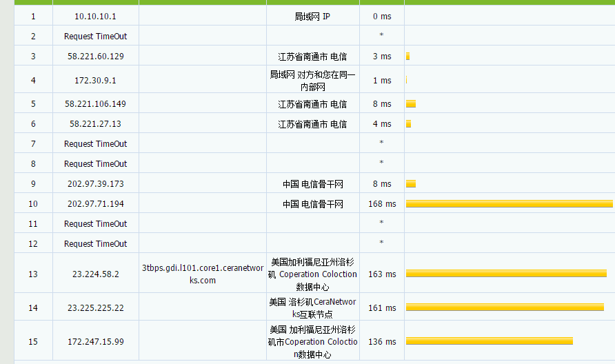Click 江苏省南通市 电信 location in hop 3
615x364 pixels.
tap(312, 57)
